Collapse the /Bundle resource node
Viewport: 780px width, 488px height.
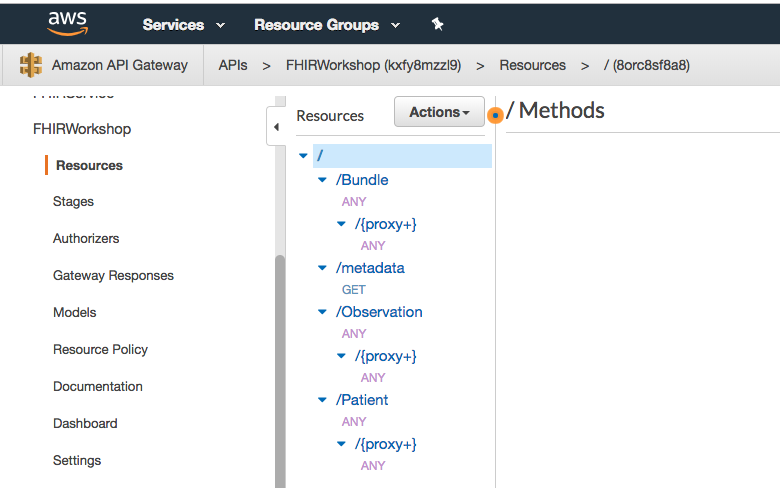point(322,180)
